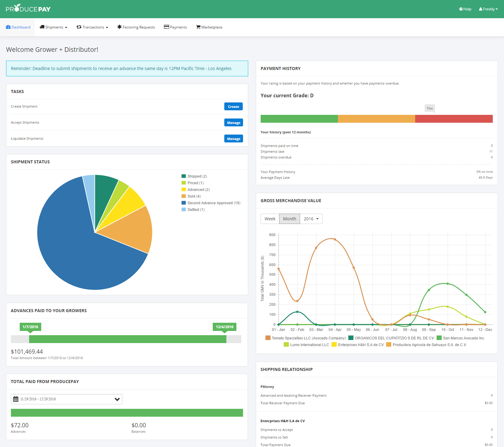Click Manage next to Liquidate Shipments
Image resolution: width=504 pixels, height=447 pixels.
pyautogui.click(x=233, y=139)
